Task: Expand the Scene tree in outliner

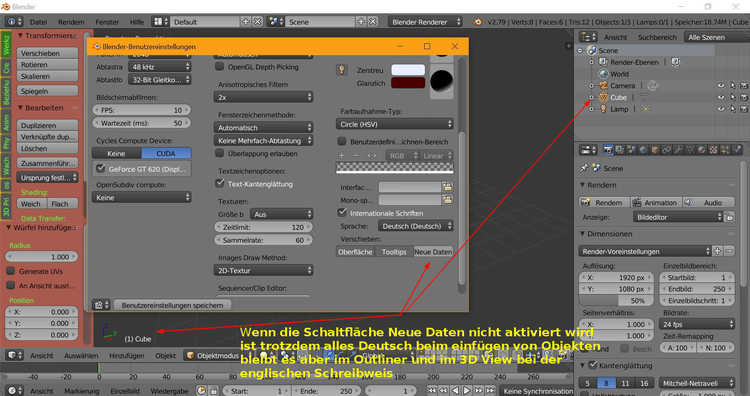Action: click(x=580, y=50)
